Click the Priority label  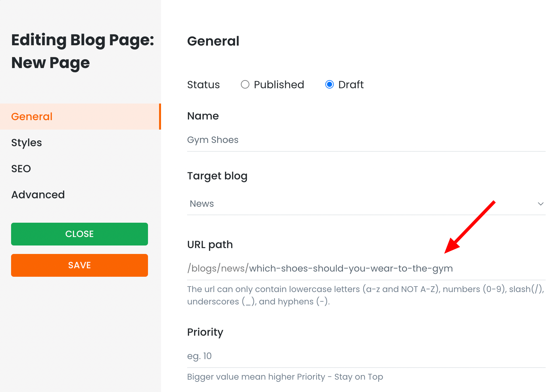pos(205,332)
